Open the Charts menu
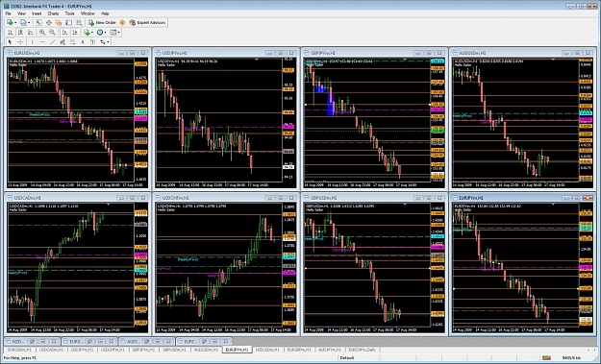The width and height of the screenshot is (601, 364). point(53,13)
